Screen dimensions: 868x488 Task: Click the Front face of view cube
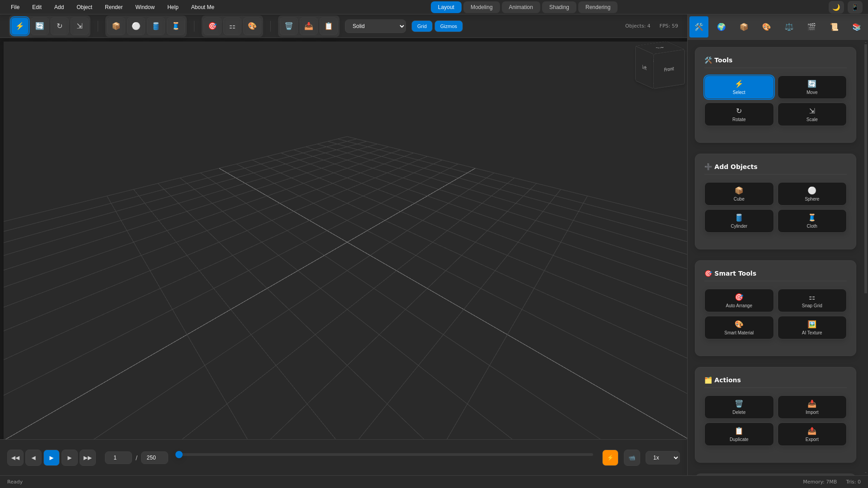click(x=669, y=69)
